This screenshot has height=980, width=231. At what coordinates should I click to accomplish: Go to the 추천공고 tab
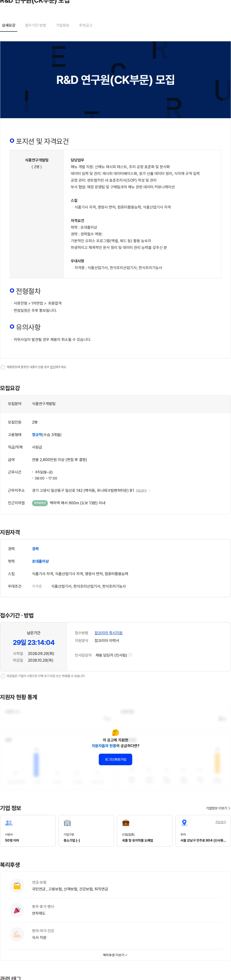(x=85, y=25)
